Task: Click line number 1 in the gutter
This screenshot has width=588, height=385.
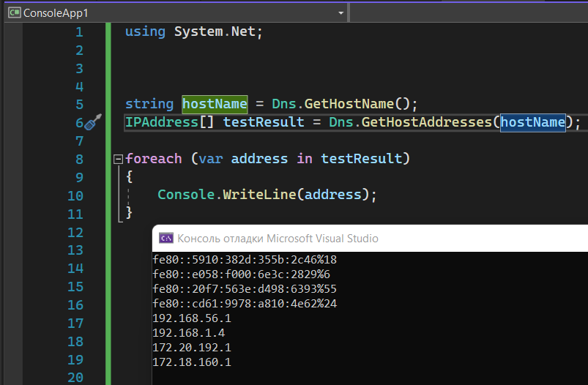Action: pyautogui.click(x=79, y=32)
